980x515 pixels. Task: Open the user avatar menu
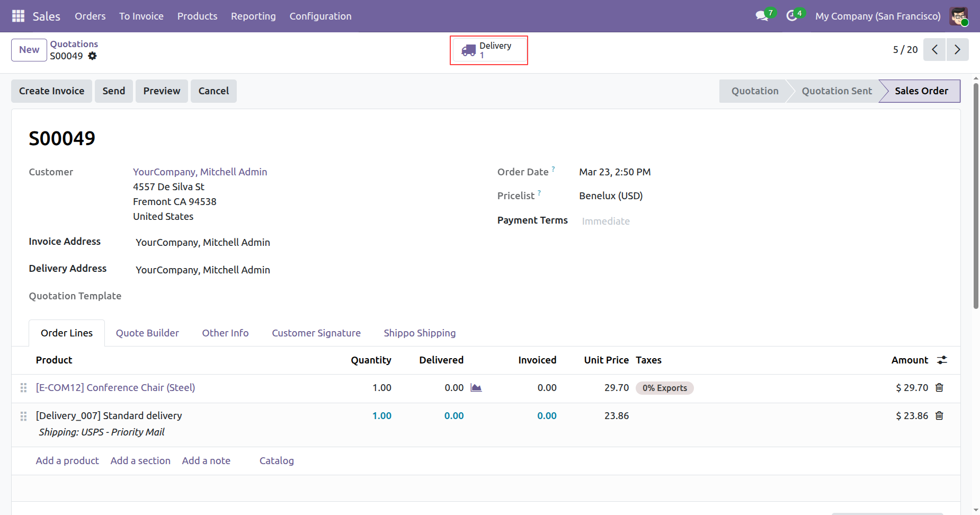pyautogui.click(x=958, y=16)
